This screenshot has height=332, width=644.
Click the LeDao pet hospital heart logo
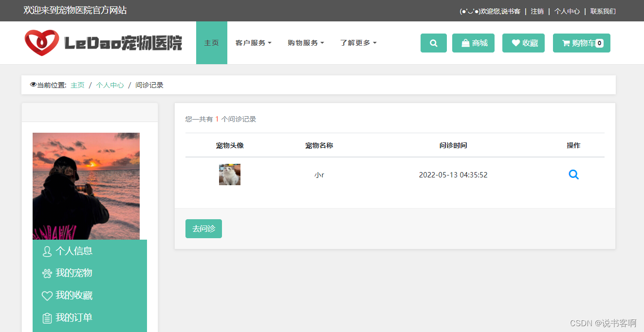pos(43,42)
